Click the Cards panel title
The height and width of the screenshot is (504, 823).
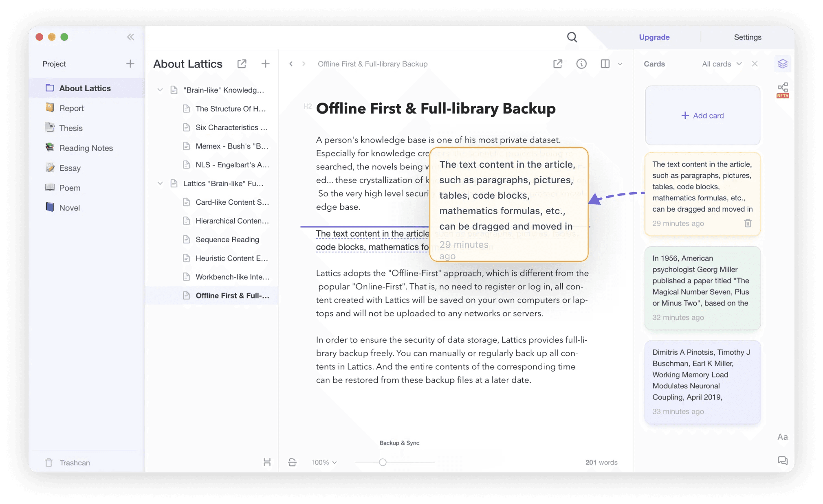coord(654,64)
